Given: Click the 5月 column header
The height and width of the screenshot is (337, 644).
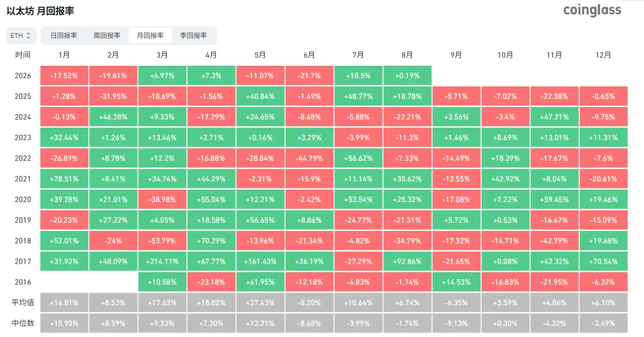Looking at the screenshot, I should 260,55.
